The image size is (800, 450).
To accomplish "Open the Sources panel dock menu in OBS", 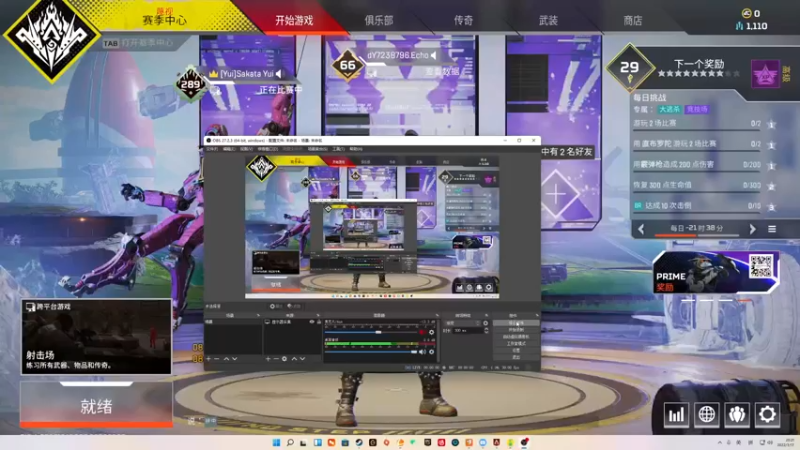I will point(318,315).
